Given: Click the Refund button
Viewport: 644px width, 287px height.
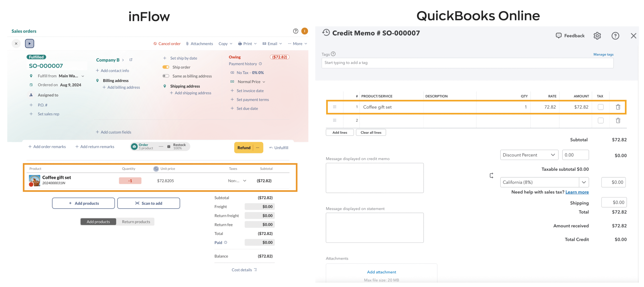Looking at the screenshot, I should (243, 148).
